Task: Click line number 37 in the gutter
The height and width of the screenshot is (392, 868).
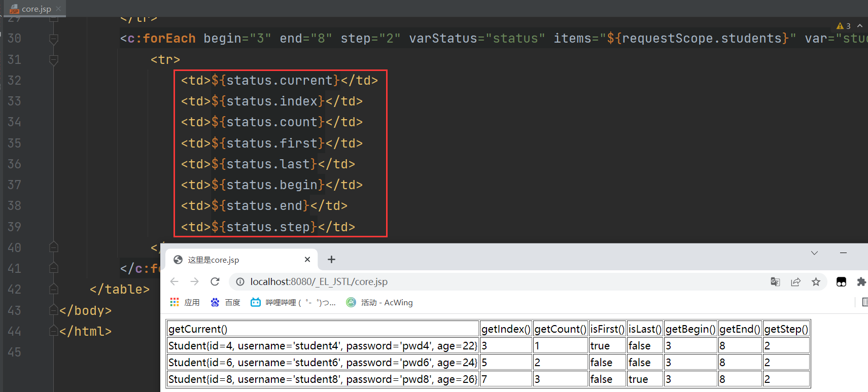Action: 14,185
